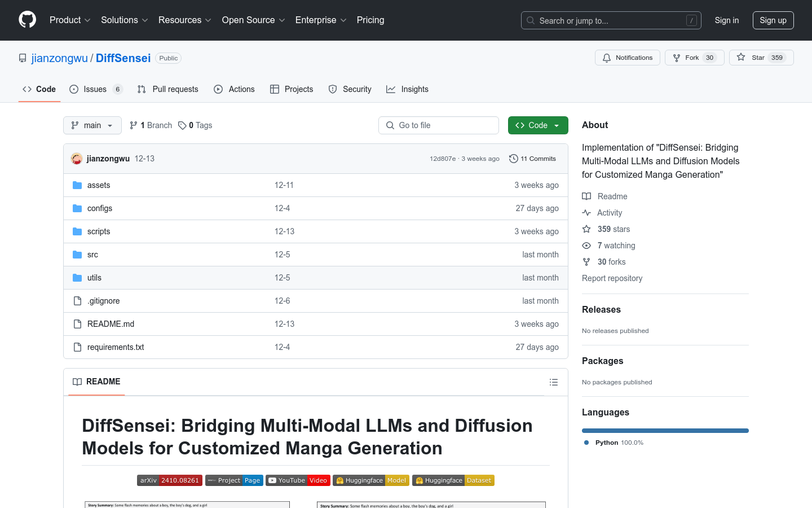The image size is (812, 508).
Task: Switch to the Pull requests tab
Action: pyautogui.click(x=168, y=89)
